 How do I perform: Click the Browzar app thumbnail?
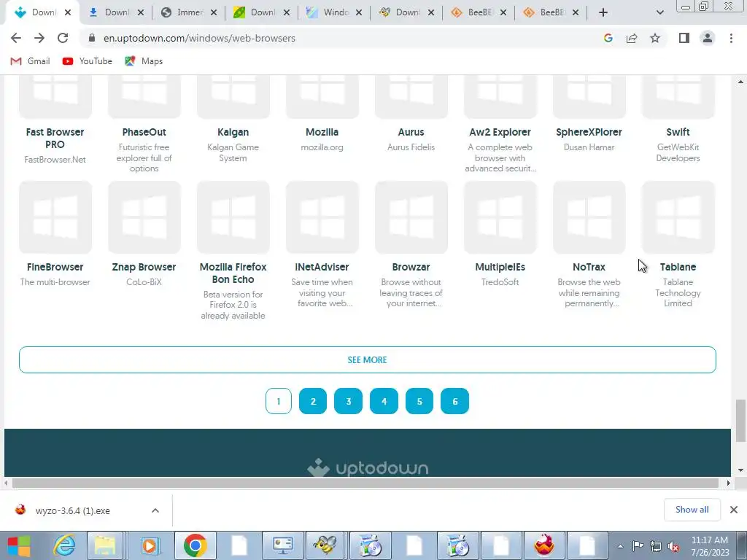411,217
